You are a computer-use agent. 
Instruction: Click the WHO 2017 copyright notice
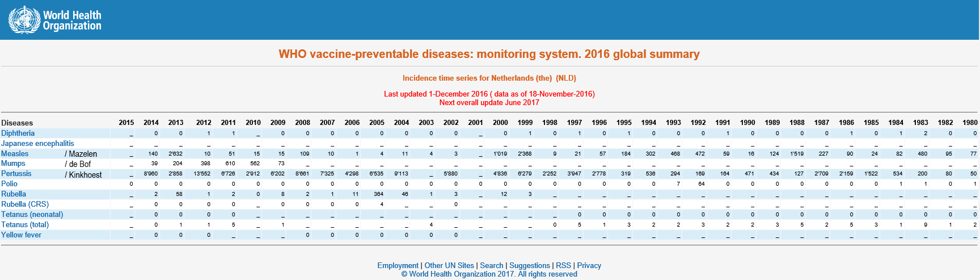click(x=489, y=274)
